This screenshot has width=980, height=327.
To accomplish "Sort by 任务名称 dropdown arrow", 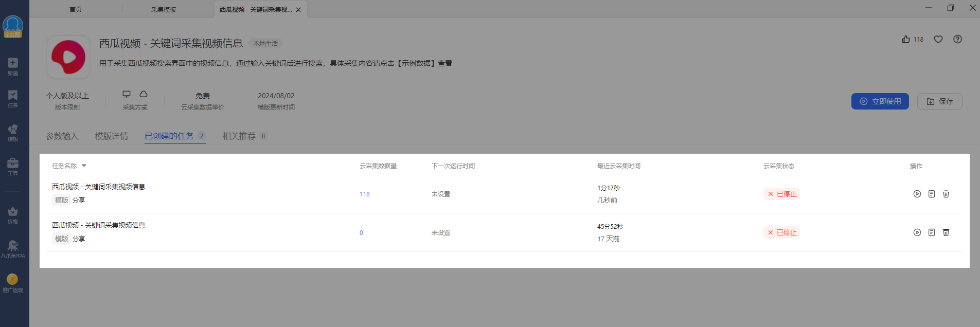I will 84,166.
